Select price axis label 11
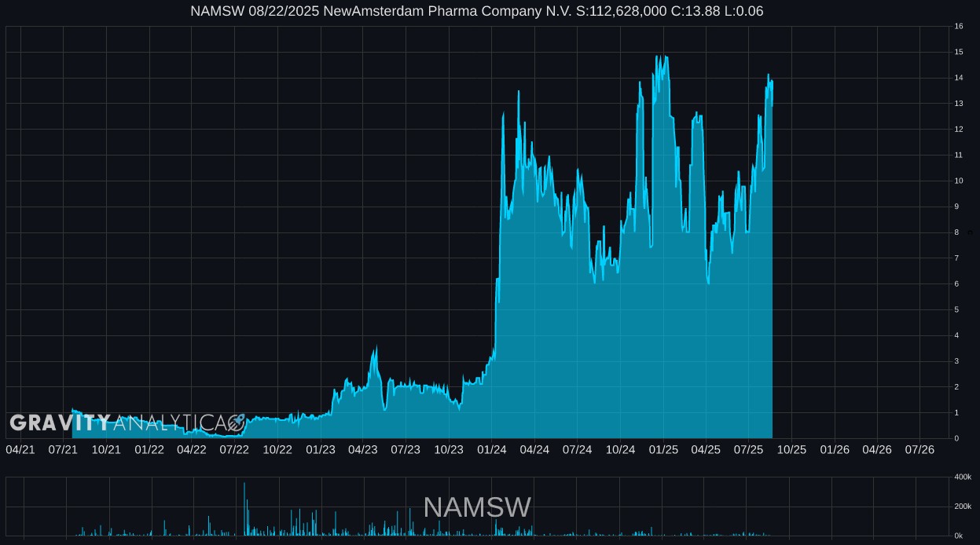 pyautogui.click(x=959, y=155)
